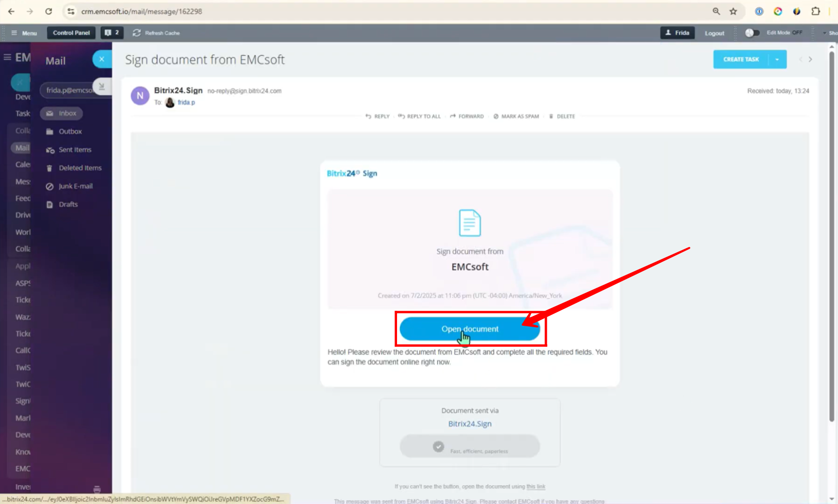Click Logout link
This screenshot has width=838, height=504.
tap(714, 33)
